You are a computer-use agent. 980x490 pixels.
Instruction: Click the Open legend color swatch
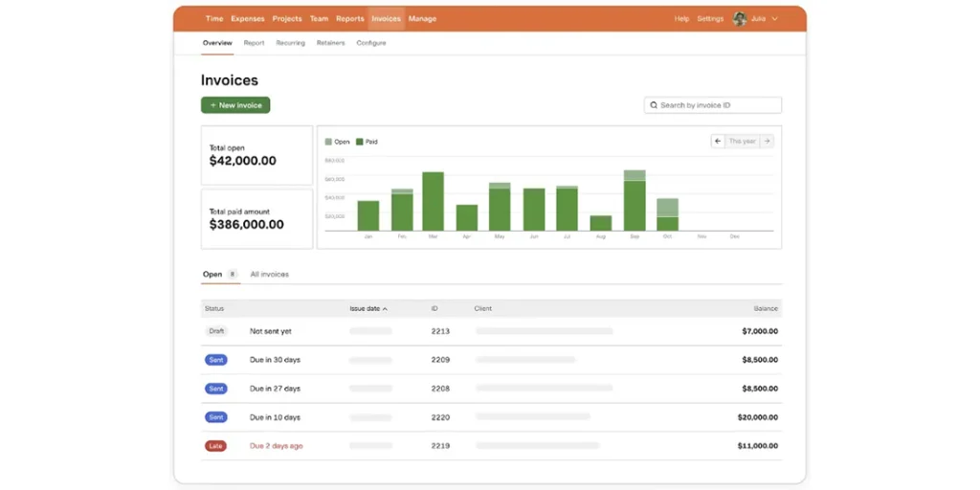328,142
